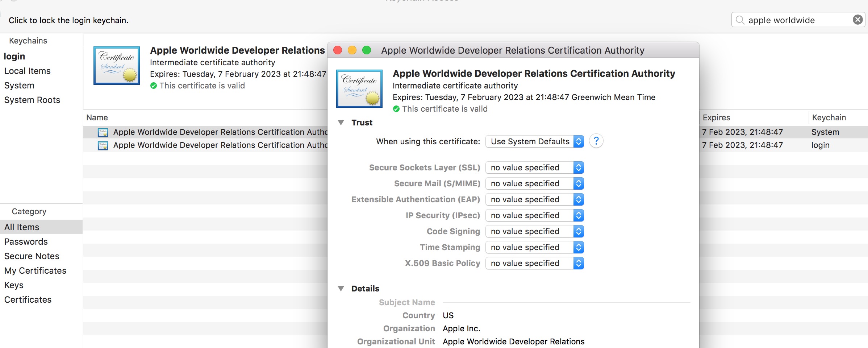Show the My Certificates category
This screenshot has height=348, width=868.
[36, 271]
